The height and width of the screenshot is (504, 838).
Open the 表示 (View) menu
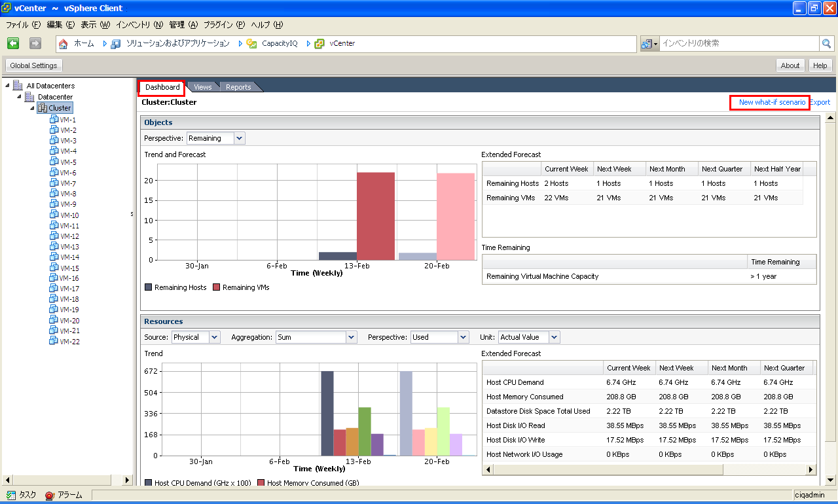(96, 25)
